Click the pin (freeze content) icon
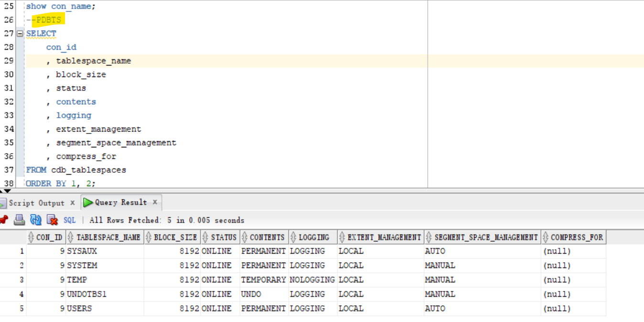The width and height of the screenshot is (644, 322). coord(4,220)
